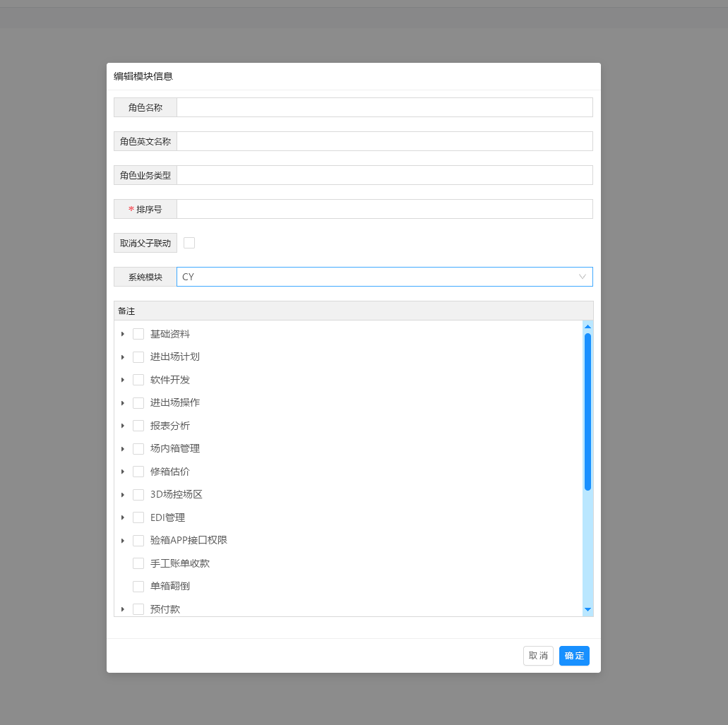Expand the EDI管理 node arrow

coord(123,517)
